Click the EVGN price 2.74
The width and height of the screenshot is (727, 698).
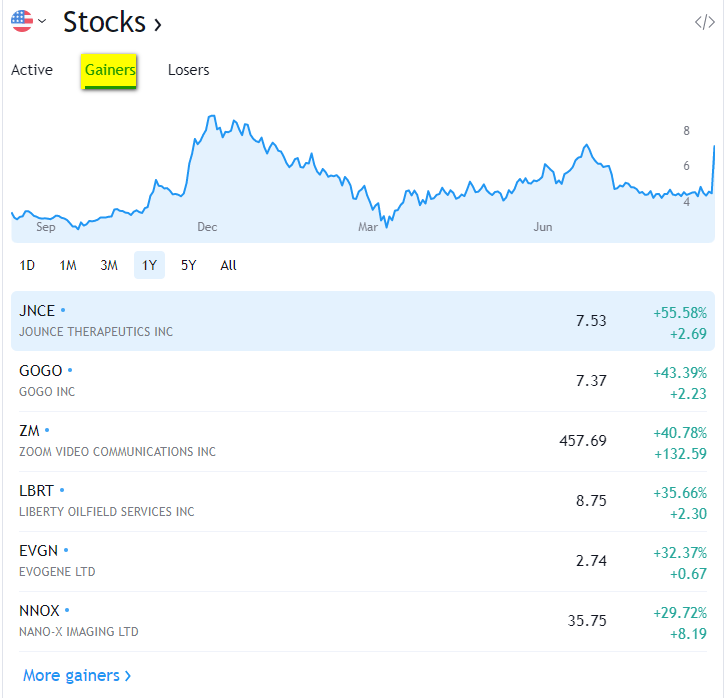(591, 561)
